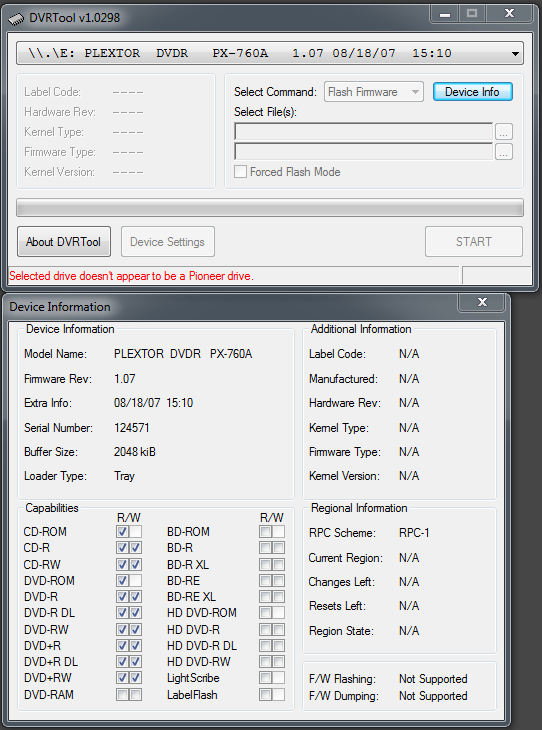
Task: Toggle the BD-RE read checkbox
Action: (x=265, y=581)
